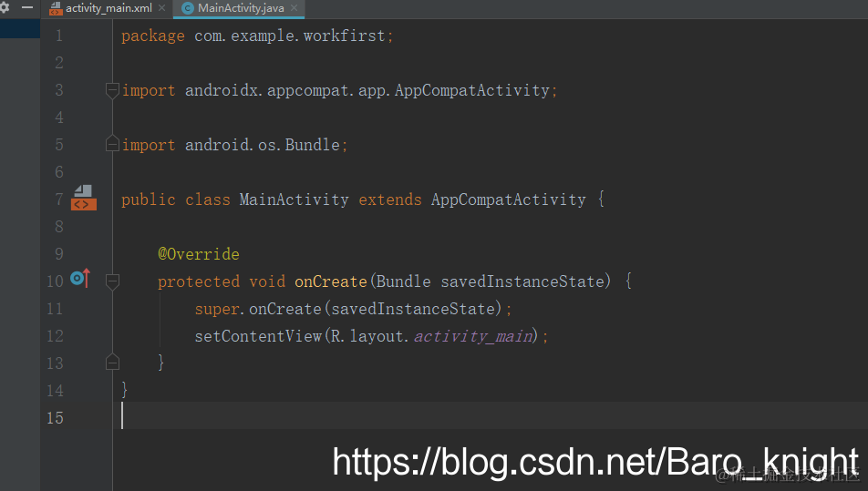Close the activity_main.xml tab
Viewport: 868px width, 491px height.
(x=161, y=8)
